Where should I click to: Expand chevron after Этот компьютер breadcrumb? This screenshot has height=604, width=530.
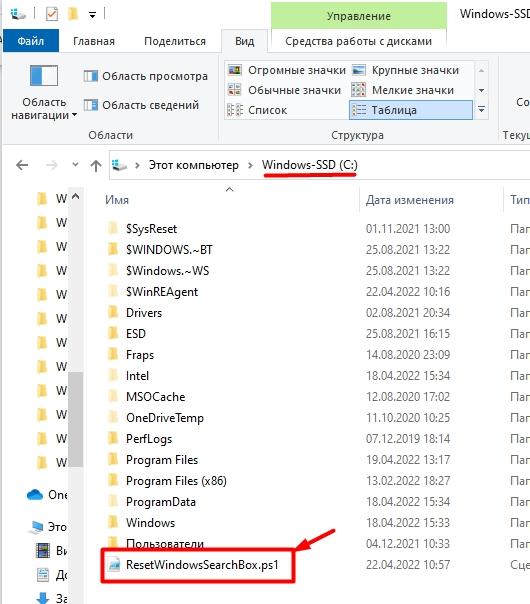250,166
